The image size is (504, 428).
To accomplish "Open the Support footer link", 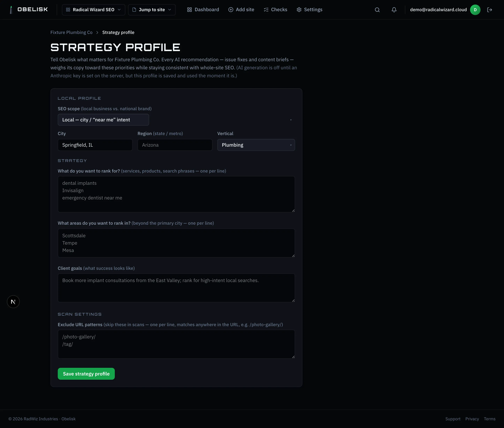I will pos(453,419).
